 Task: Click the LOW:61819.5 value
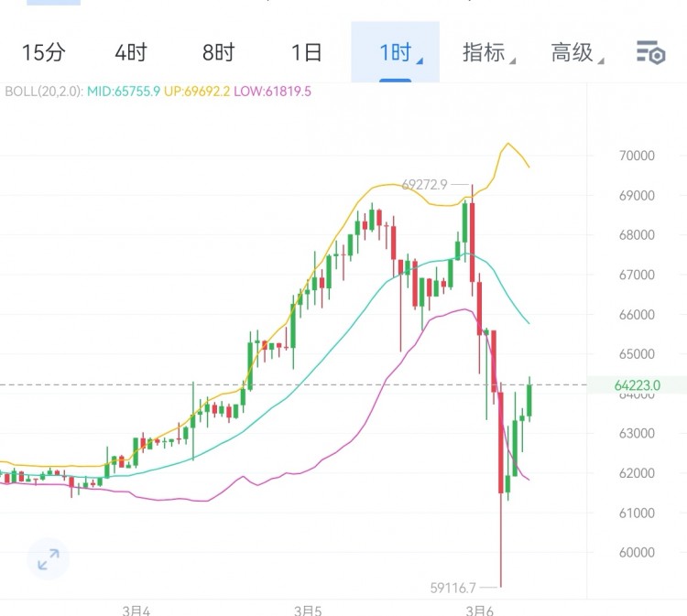coord(273,92)
